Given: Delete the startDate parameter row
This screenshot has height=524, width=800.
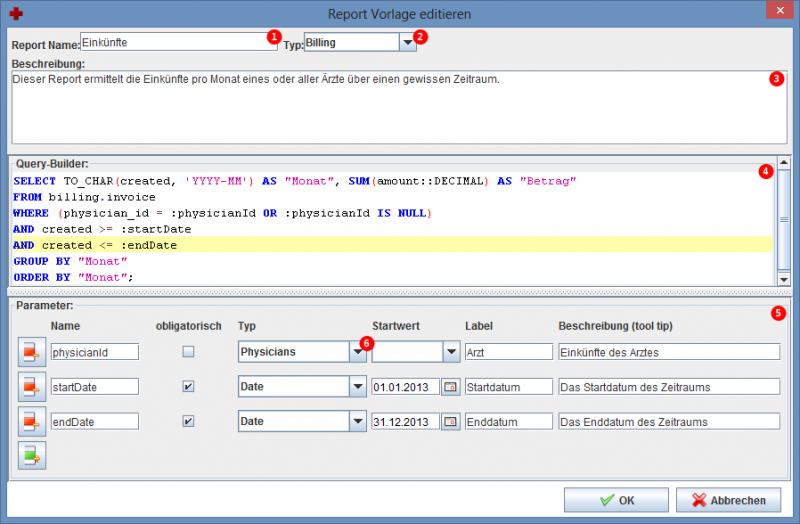Looking at the screenshot, I should [31, 387].
